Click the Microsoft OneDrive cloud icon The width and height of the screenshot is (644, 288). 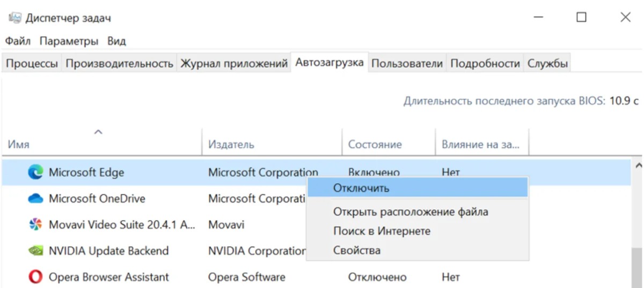point(35,198)
